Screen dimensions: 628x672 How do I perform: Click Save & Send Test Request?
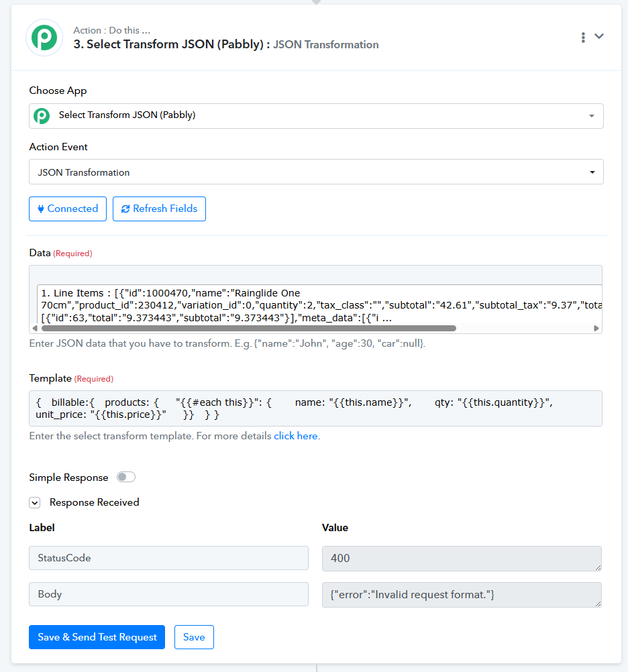pos(97,637)
